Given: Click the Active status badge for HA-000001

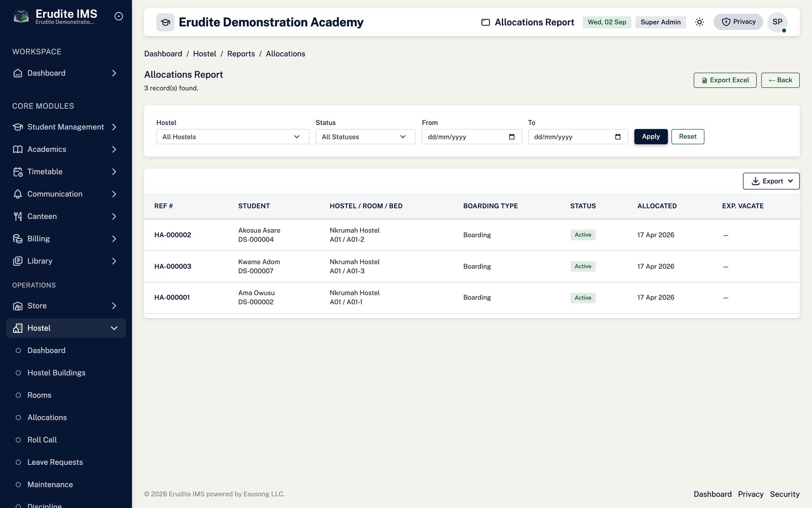Looking at the screenshot, I should coord(583,298).
